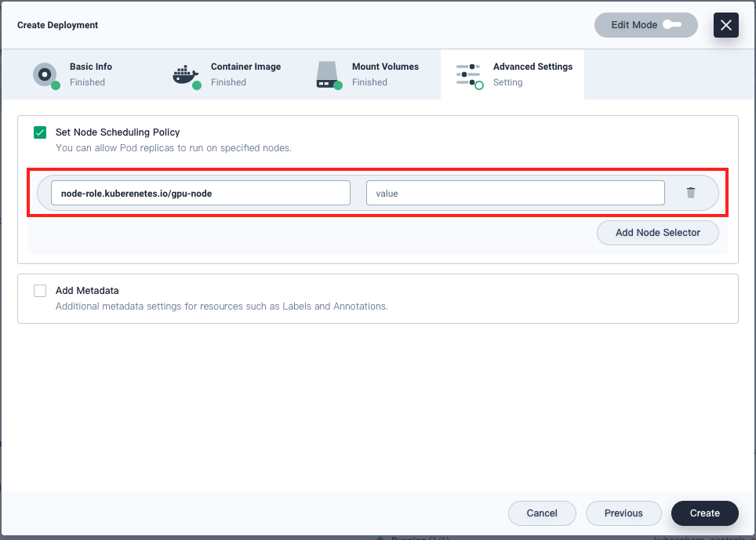Screen dimensions: 756x540
Task: Close the Create Deployment dialog
Action: pyautogui.click(x=725, y=25)
